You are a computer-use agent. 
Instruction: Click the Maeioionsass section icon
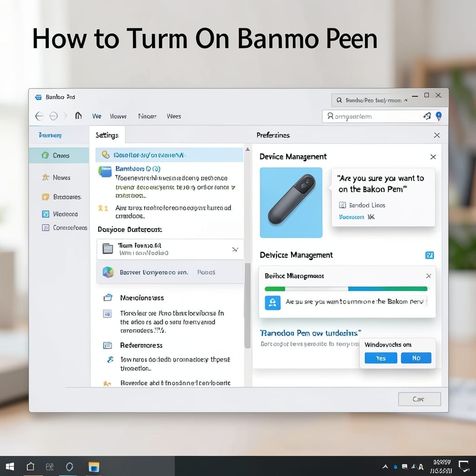(x=108, y=297)
